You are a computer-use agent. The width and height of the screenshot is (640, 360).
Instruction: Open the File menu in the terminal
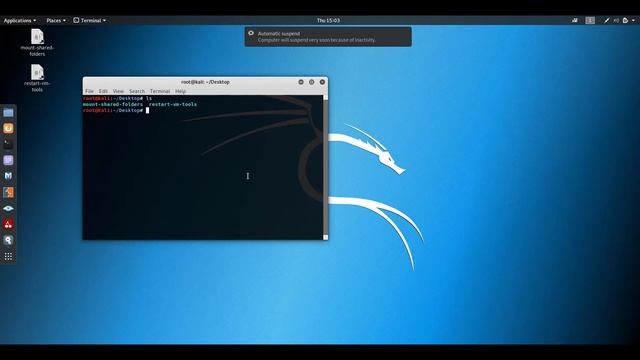pos(89,91)
